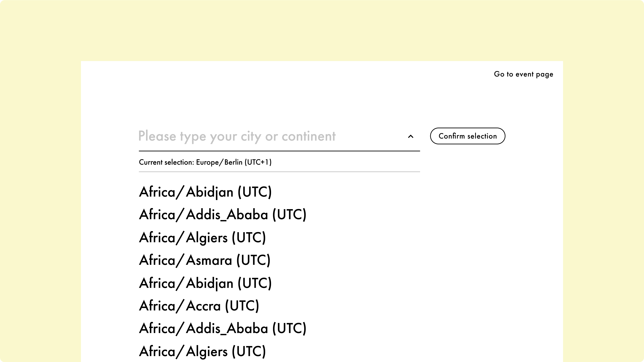The image size is (644, 362).
Task: Click the Asmara timezone row
Action: (205, 260)
